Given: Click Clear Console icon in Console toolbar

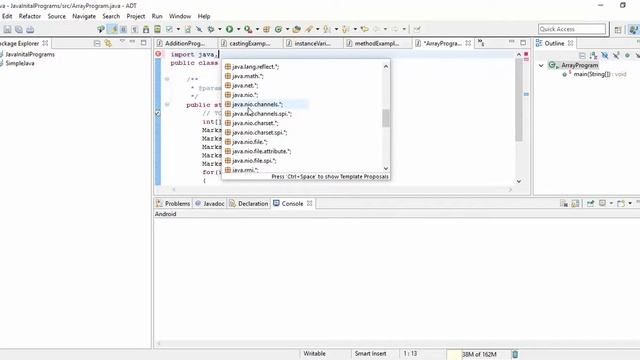Looking at the screenshot, I should tap(564, 203).
